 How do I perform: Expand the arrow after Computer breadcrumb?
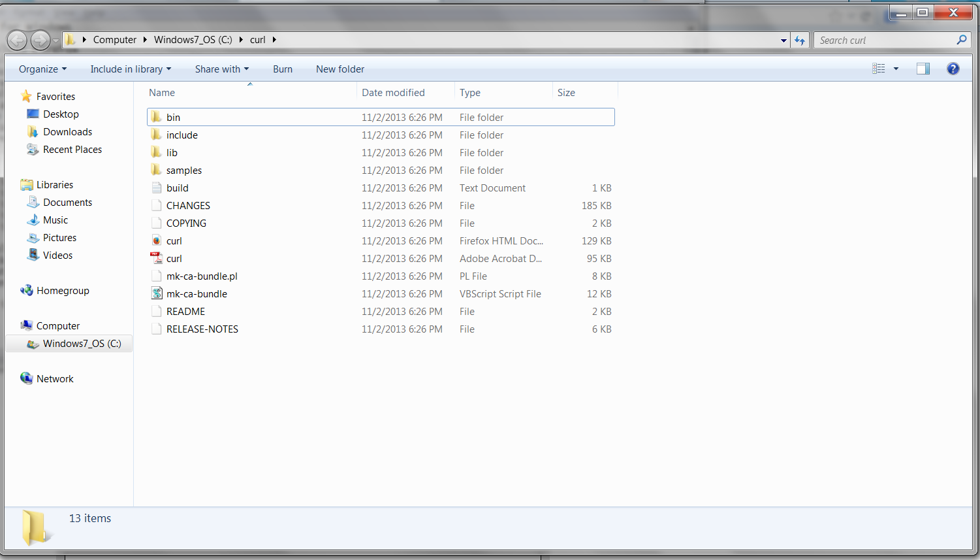145,40
